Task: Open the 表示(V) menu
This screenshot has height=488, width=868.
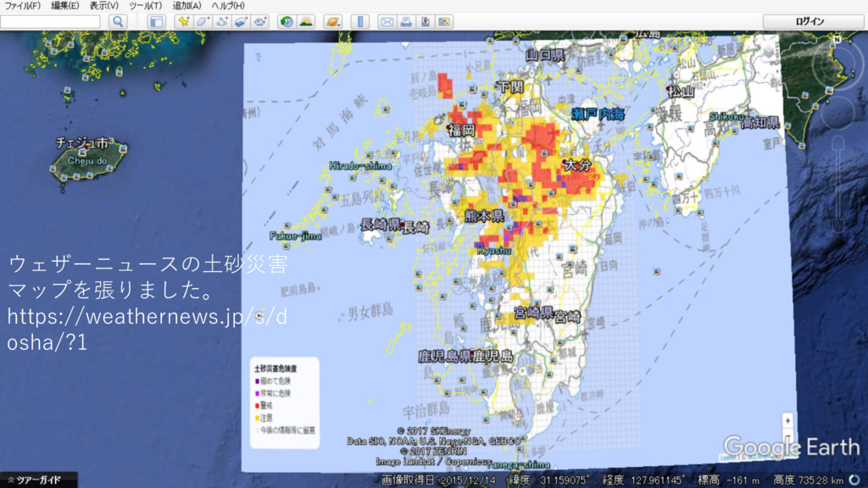Action: 104,6
